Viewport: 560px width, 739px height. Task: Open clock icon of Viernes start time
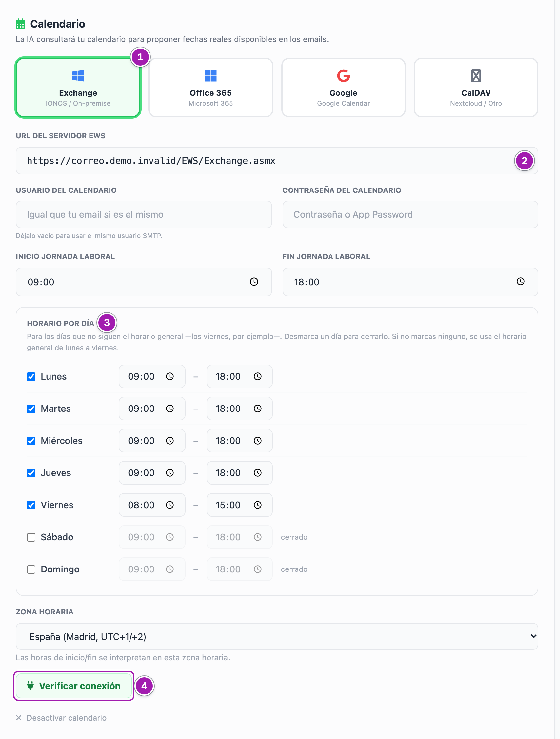point(170,505)
